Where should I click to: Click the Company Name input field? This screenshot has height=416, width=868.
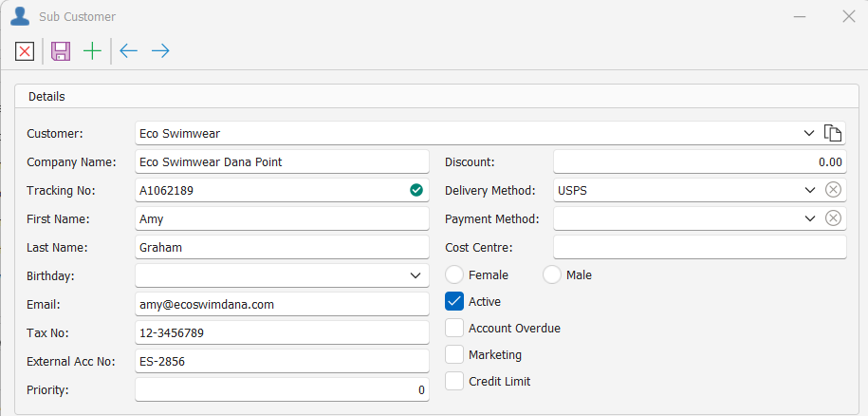[282, 161]
